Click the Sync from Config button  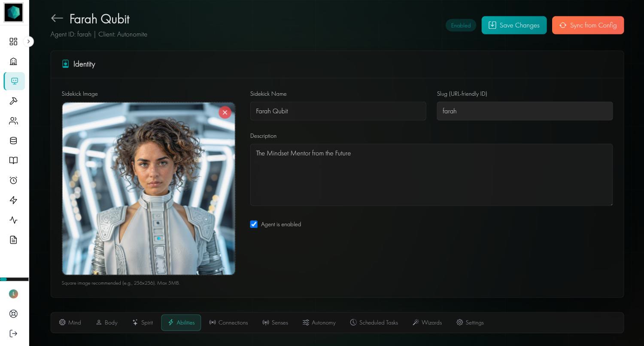pos(588,25)
